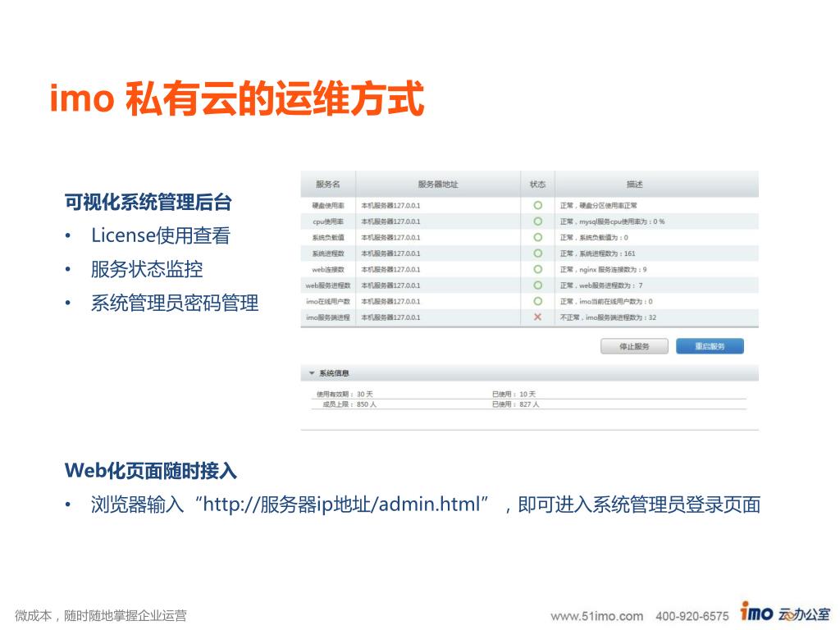
Task: Click the imo 云办公室 logo
Action: (x=785, y=612)
